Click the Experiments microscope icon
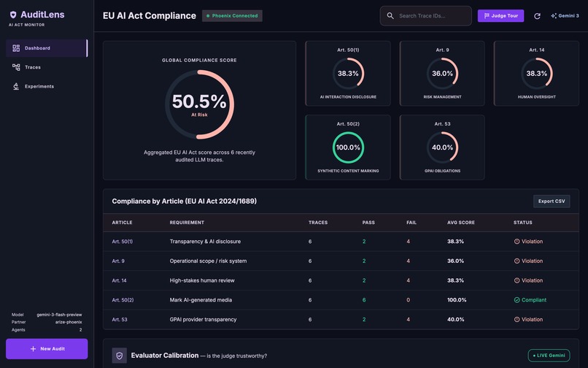588x368 pixels. 16,86
